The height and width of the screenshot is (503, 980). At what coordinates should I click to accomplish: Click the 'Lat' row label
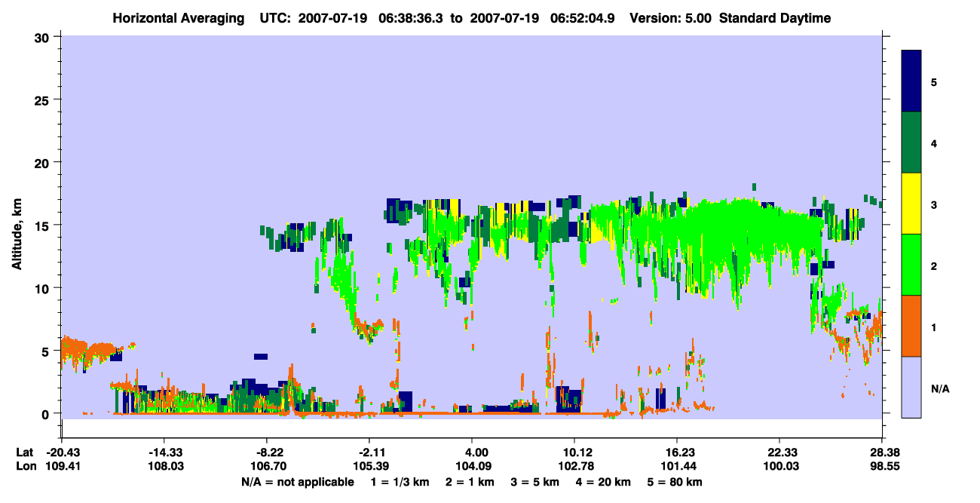click(x=25, y=452)
